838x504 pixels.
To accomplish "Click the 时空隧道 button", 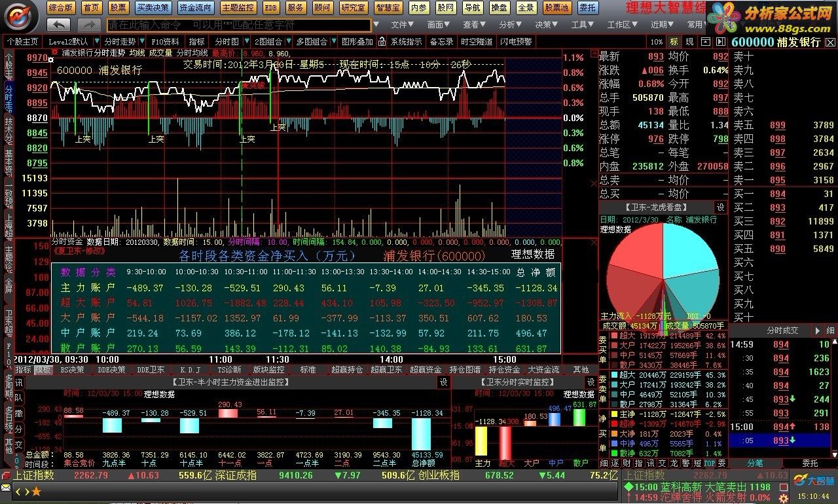I will (x=477, y=41).
